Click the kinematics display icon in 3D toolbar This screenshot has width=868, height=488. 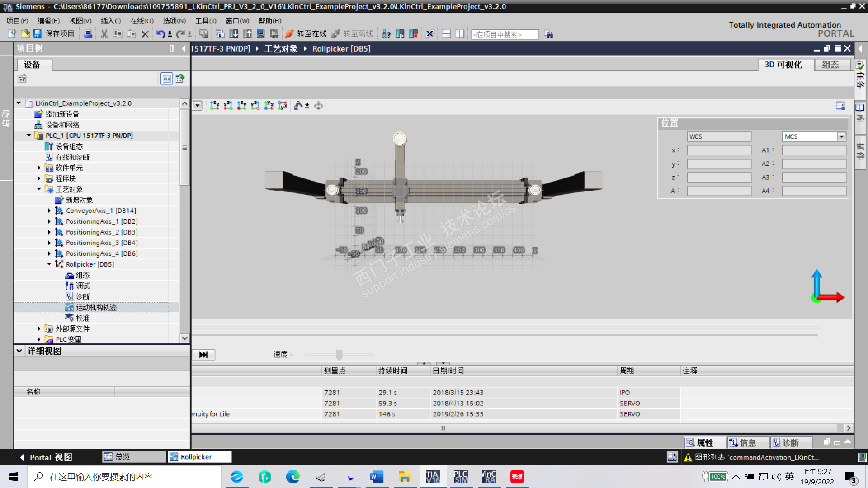(298, 105)
